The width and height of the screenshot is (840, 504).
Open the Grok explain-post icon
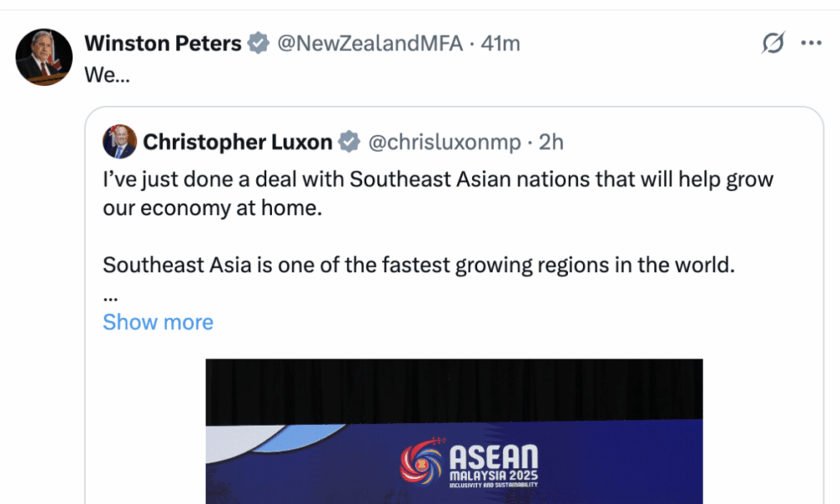[772, 43]
